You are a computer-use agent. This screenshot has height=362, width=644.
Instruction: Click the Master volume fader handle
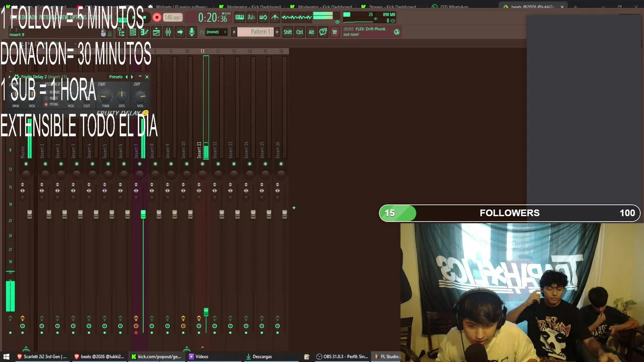point(30,214)
